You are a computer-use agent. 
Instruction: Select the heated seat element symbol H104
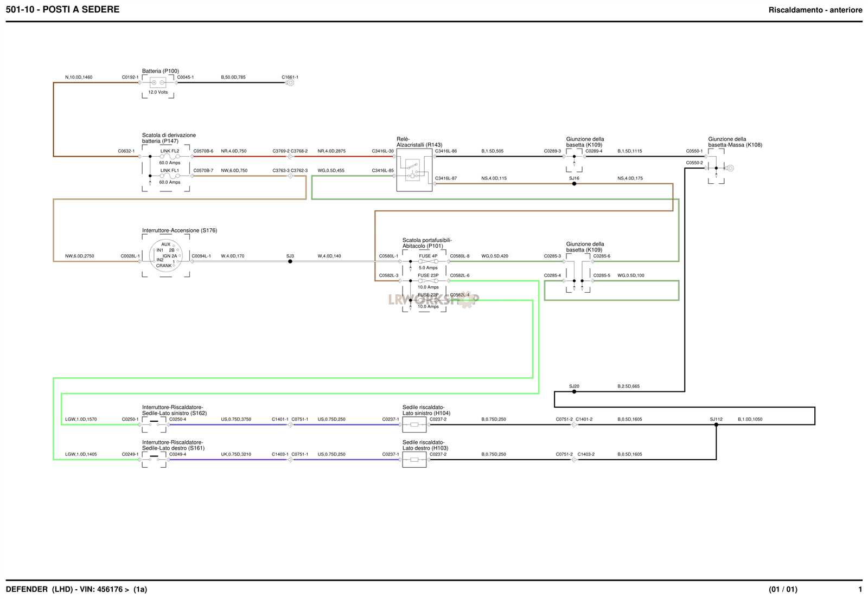(x=414, y=424)
